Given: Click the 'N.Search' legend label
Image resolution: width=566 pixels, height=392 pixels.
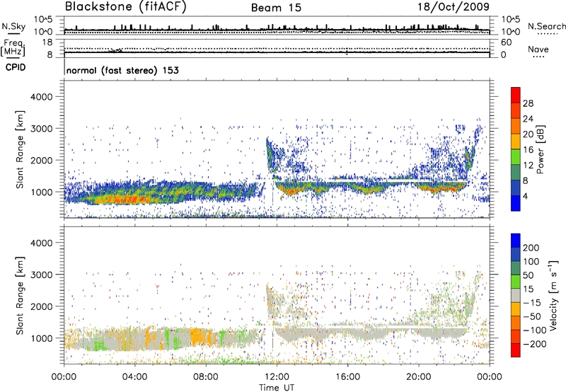Looking at the screenshot, I should [x=546, y=26].
